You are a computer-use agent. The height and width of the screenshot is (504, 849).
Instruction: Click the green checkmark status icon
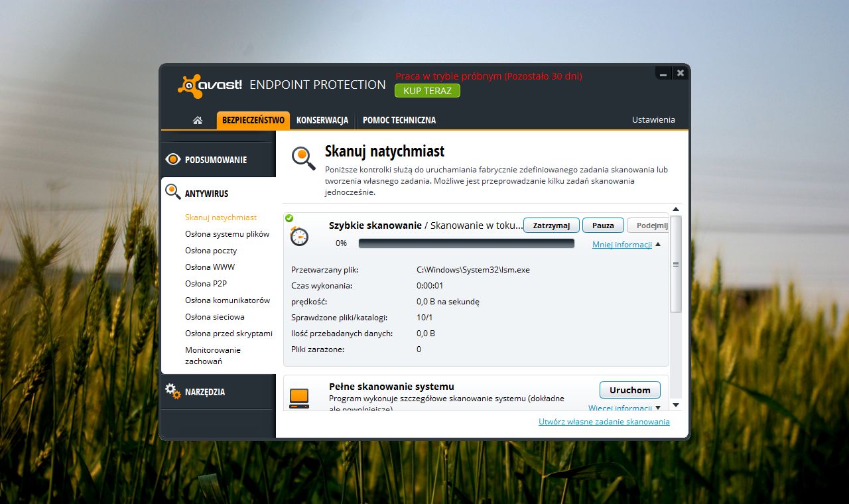pyautogui.click(x=289, y=218)
